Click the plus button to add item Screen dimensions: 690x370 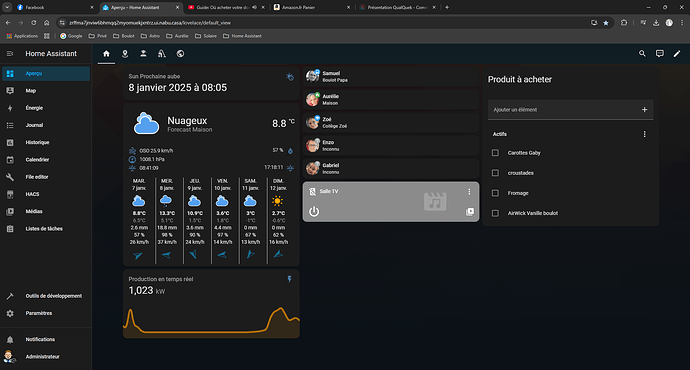[x=644, y=110]
